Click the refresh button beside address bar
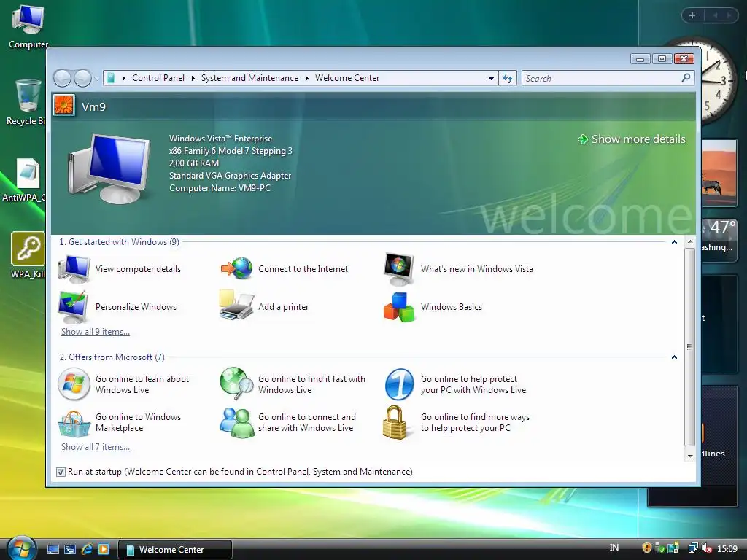The image size is (747, 560). click(x=508, y=78)
